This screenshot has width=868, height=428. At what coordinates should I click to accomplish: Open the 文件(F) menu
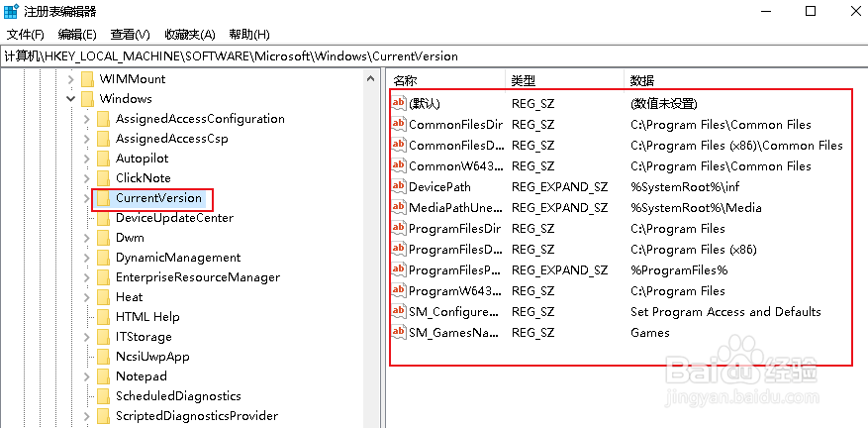click(x=26, y=35)
